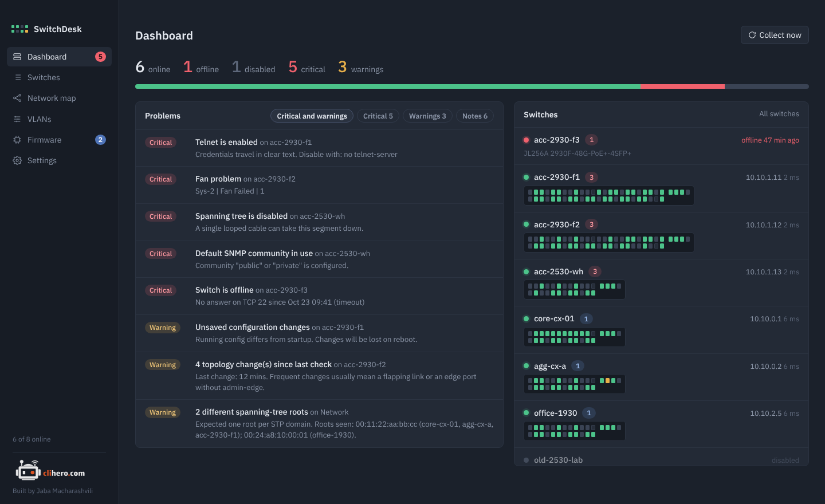
Task: Filter problems by Critical 5
Action: click(378, 116)
